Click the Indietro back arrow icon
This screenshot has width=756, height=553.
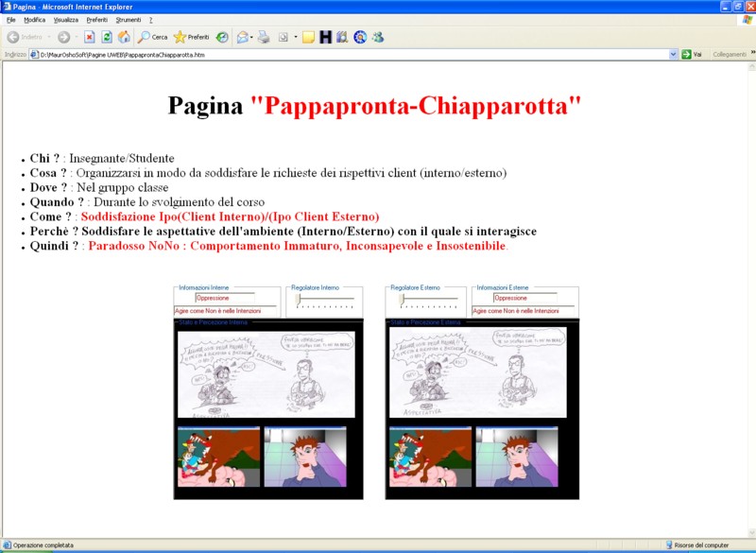point(13,37)
